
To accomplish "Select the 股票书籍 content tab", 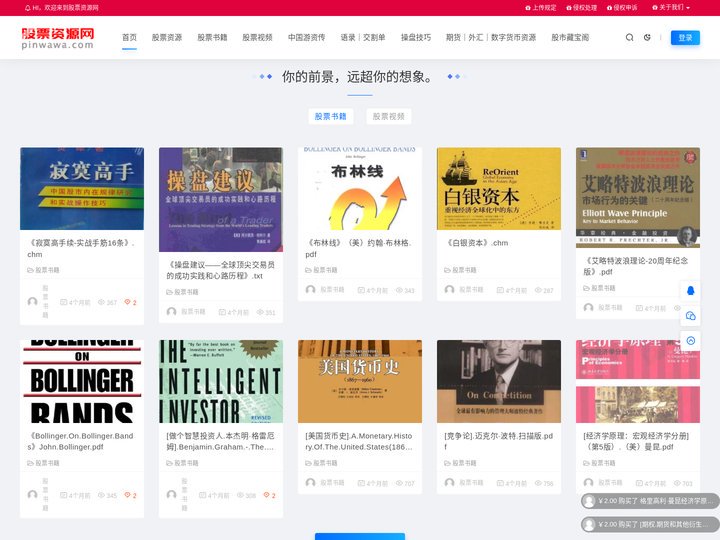I will (x=331, y=116).
